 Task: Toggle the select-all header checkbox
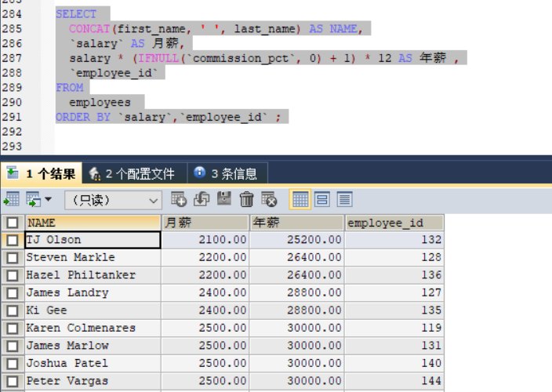13,223
